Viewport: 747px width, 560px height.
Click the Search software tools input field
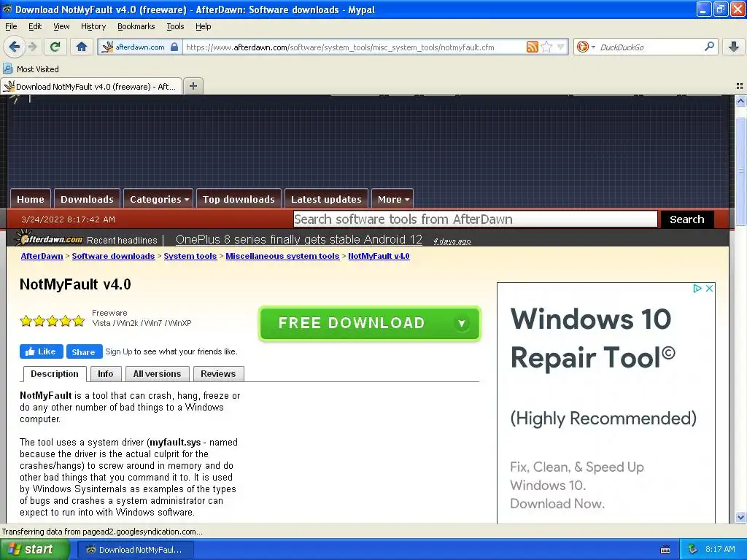point(475,219)
